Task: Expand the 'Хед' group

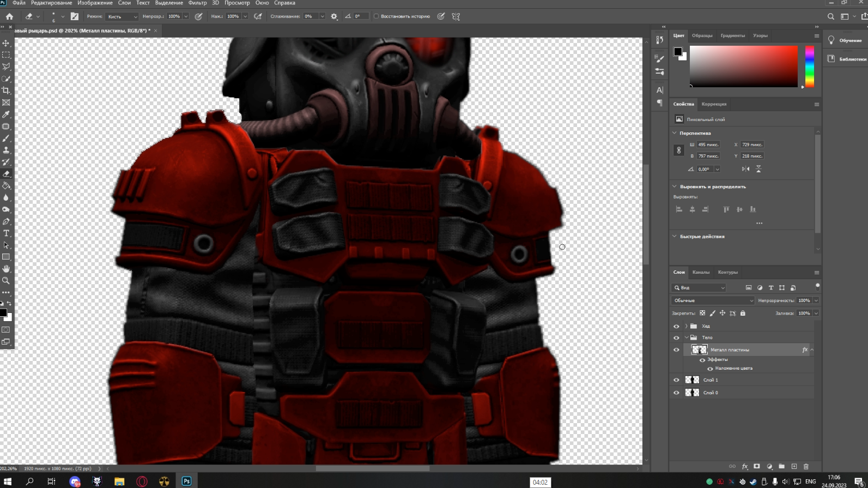Action: click(686, 326)
